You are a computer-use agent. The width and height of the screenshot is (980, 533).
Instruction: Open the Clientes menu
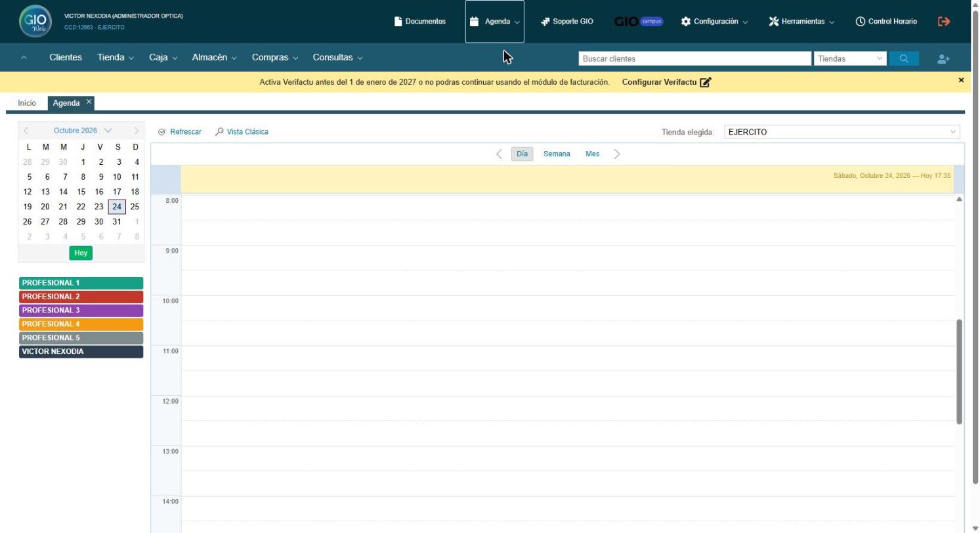click(x=66, y=58)
